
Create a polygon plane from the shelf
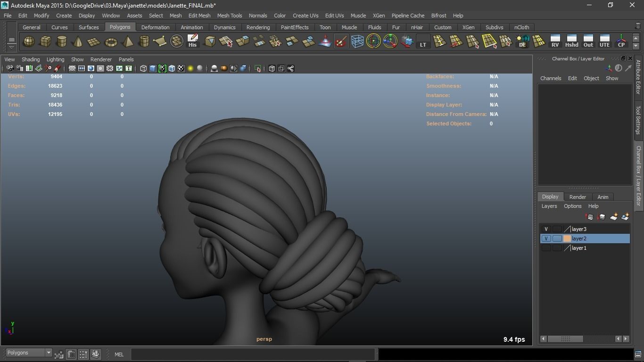pos(94,41)
